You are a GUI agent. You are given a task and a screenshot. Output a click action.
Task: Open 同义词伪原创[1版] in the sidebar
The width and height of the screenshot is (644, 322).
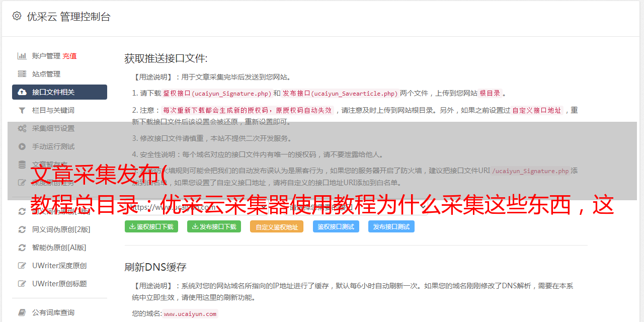tap(59, 211)
